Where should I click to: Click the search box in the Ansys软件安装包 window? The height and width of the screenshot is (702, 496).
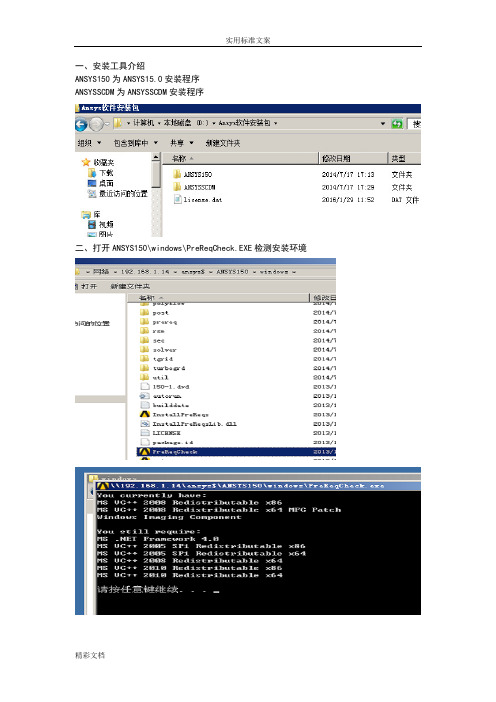pyautogui.click(x=415, y=124)
